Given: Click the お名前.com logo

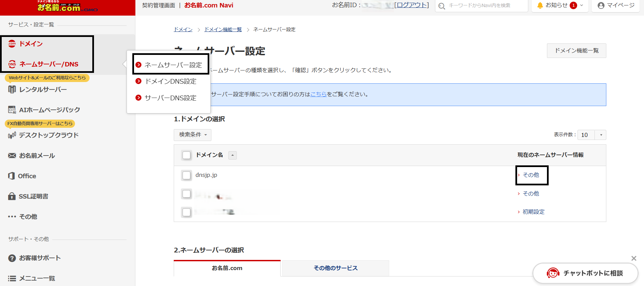Looking at the screenshot, I should (x=68, y=6).
